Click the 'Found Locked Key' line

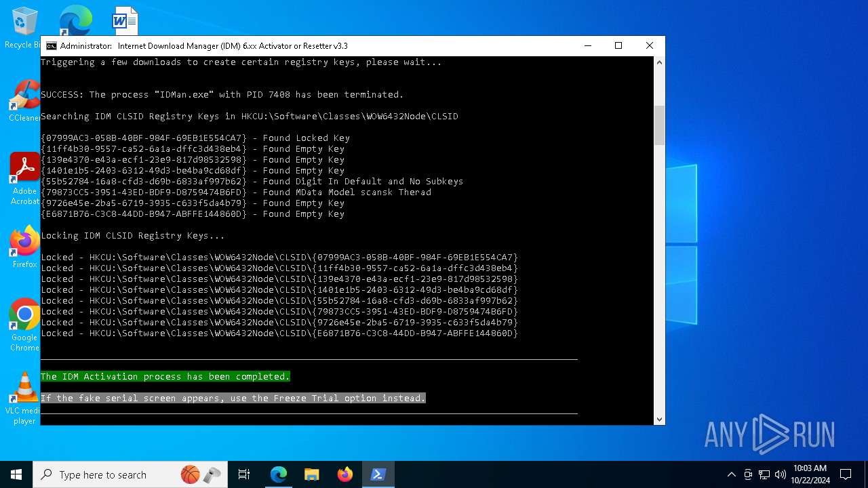coord(195,138)
